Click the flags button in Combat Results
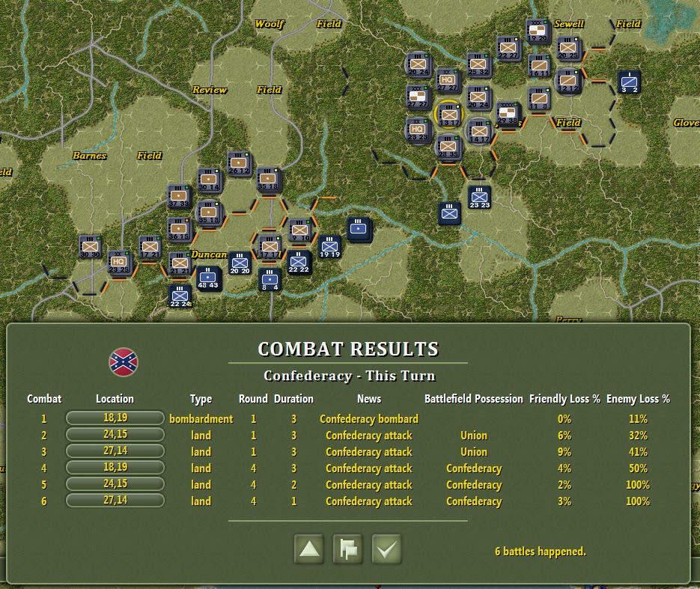This screenshot has height=589, width=700. pyautogui.click(x=348, y=549)
